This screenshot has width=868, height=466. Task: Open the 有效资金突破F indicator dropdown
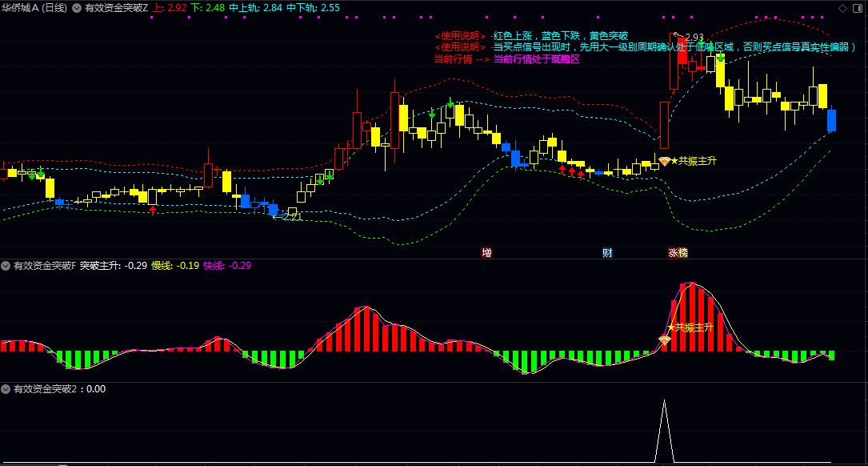click(6, 266)
